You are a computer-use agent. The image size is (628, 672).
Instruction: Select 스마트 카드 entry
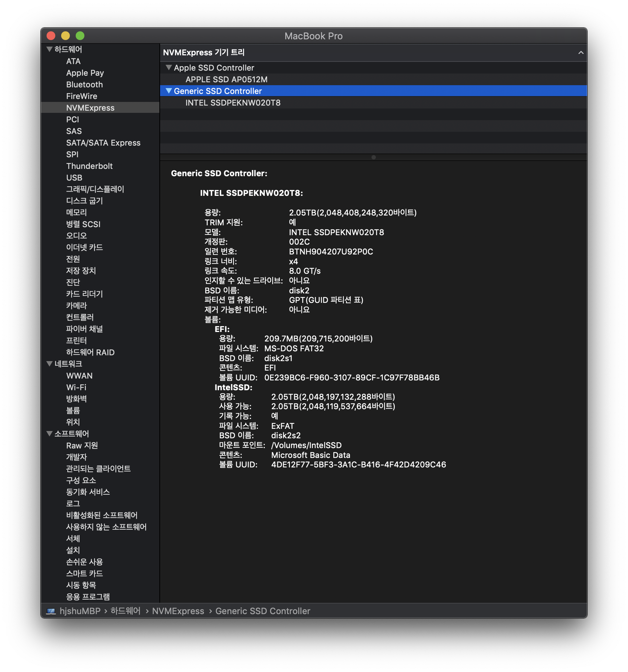point(84,574)
